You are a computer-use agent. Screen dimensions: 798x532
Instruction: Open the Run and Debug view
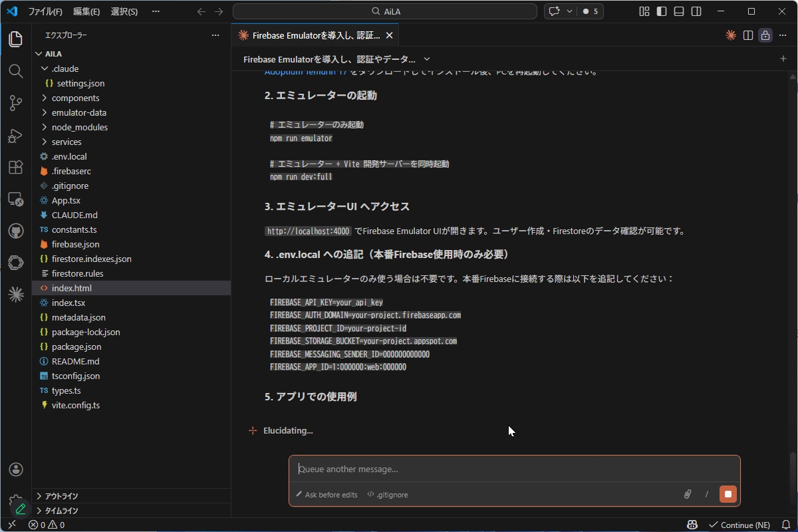pyautogui.click(x=15, y=135)
